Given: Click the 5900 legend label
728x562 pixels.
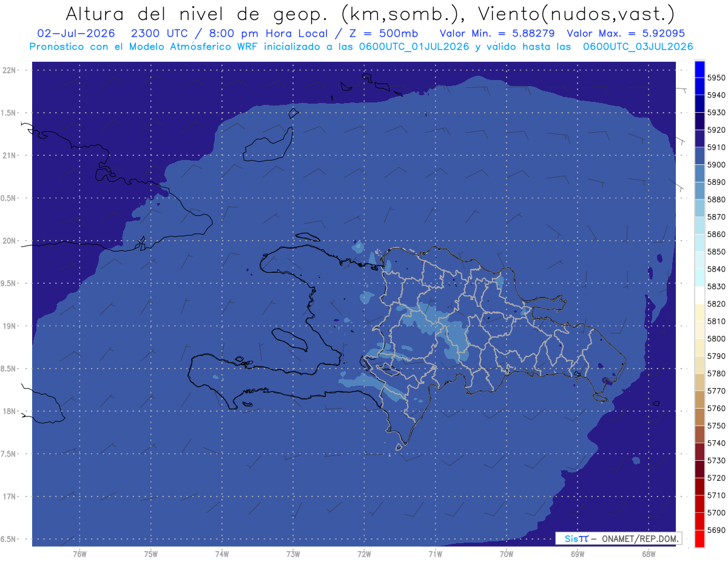Looking at the screenshot, I should (716, 164).
